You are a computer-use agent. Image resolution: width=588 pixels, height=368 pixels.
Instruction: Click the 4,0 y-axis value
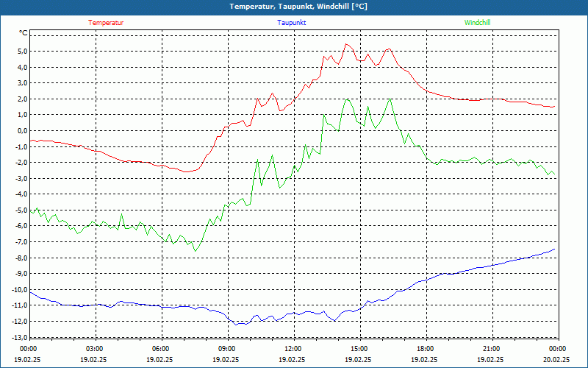[22, 67]
